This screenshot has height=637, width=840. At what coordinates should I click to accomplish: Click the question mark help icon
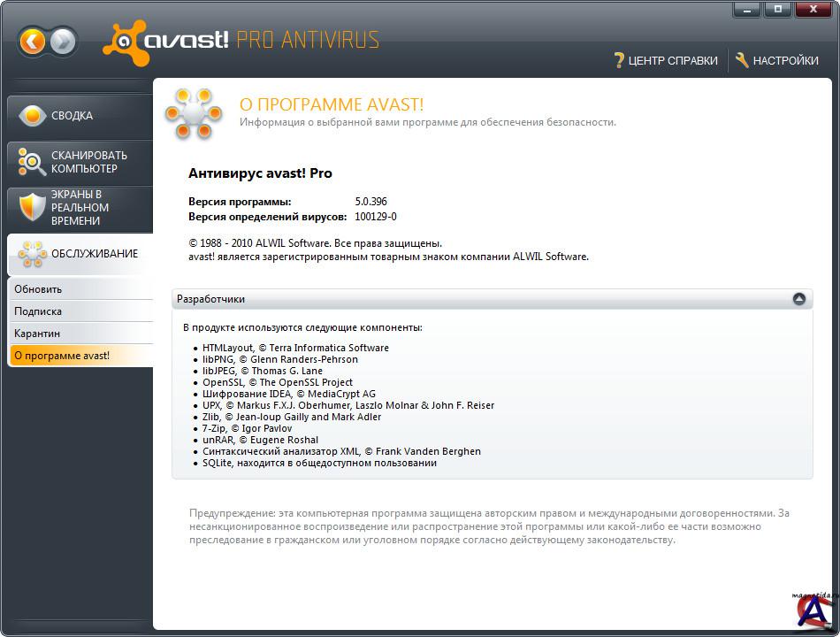(619, 61)
